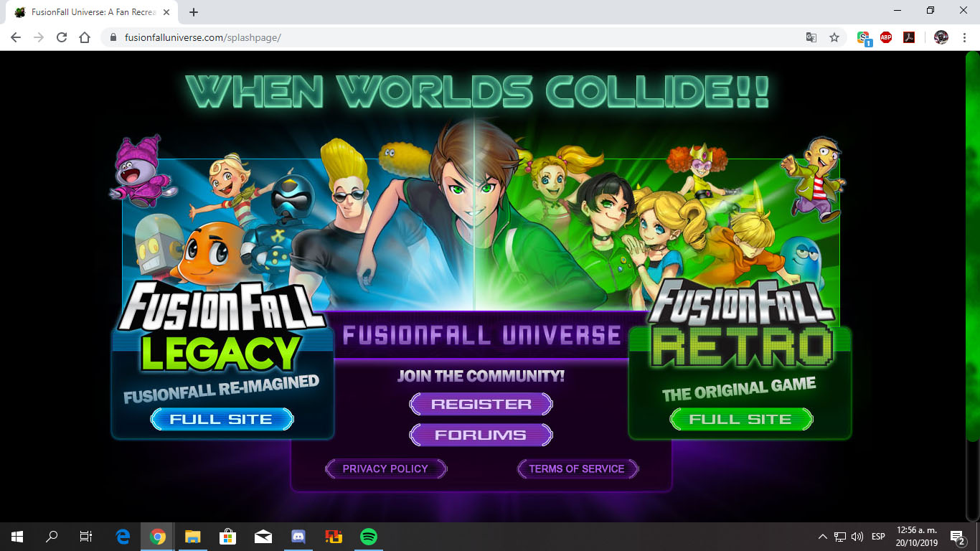Viewport: 980px width, 551px height.
Task: Click the browser forward arrow
Action: click(x=39, y=37)
